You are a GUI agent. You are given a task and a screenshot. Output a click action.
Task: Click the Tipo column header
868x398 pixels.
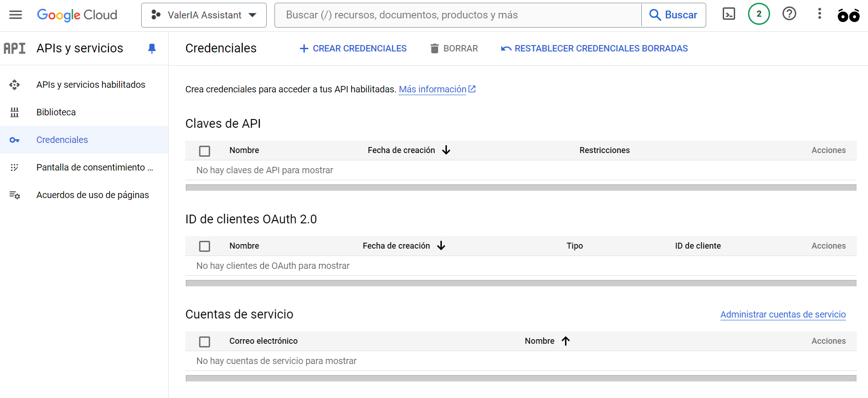(x=575, y=246)
